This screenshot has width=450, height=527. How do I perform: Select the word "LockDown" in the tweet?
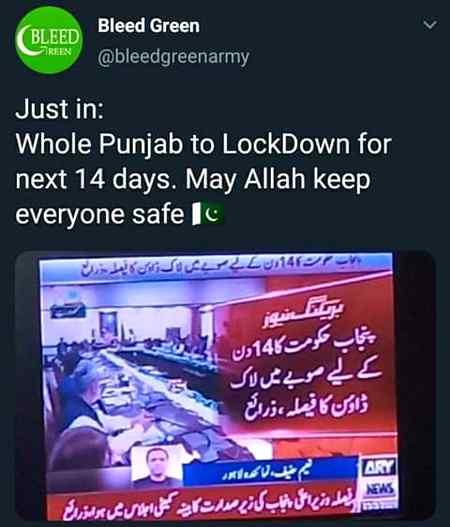coord(285,144)
